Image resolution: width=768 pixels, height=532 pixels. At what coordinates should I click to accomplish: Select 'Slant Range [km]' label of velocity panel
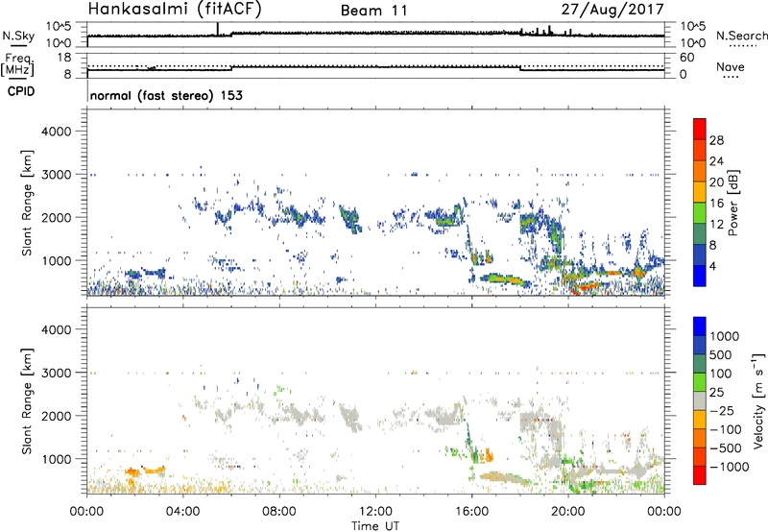(x=27, y=401)
